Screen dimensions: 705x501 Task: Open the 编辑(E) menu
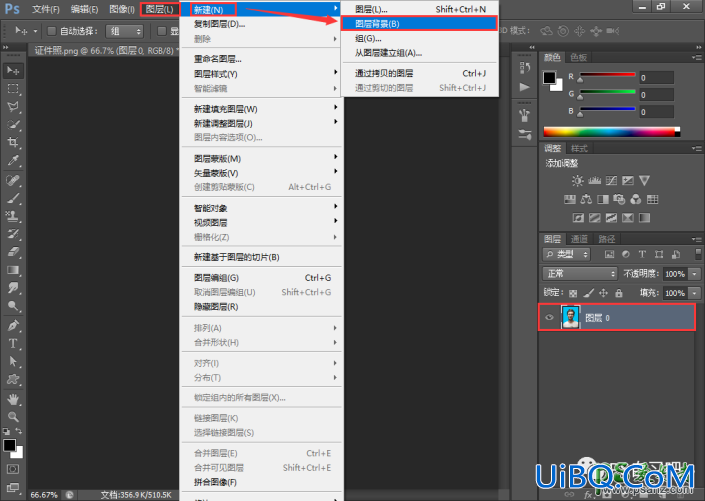(x=85, y=9)
